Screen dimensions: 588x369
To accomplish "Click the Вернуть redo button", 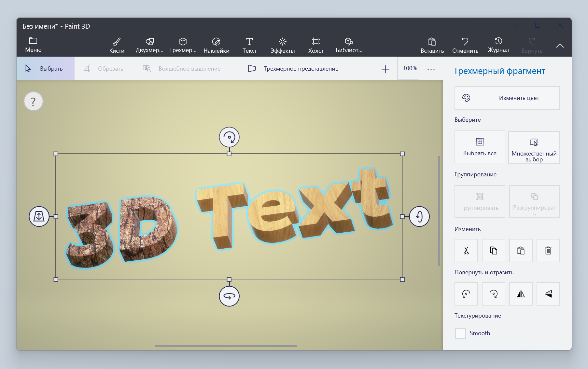I will (x=532, y=46).
